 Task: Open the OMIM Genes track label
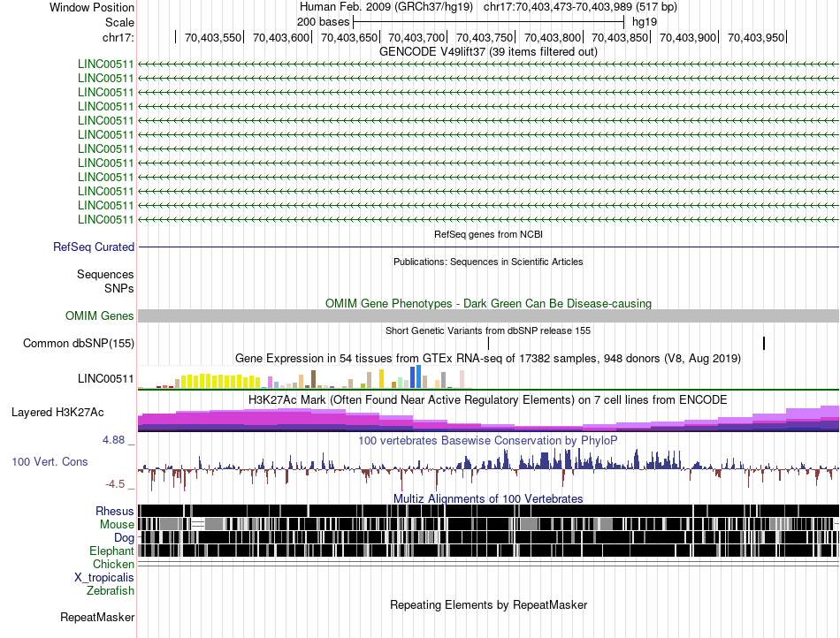coord(100,315)
